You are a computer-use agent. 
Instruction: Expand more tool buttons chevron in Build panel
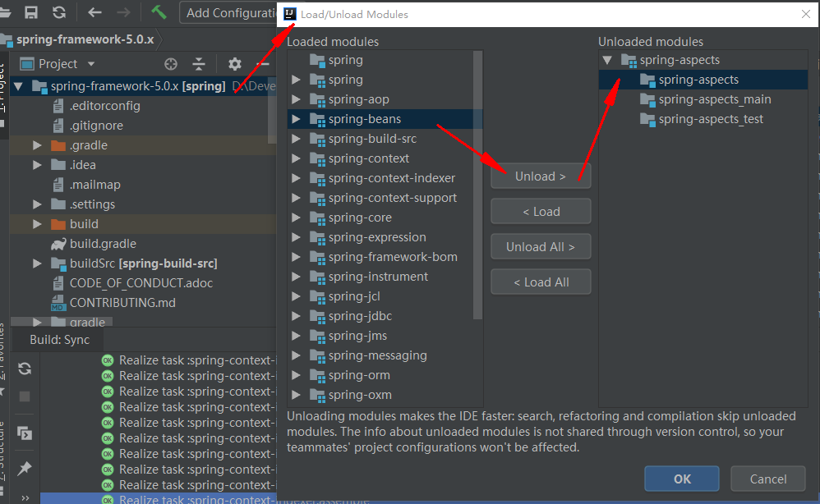(x=25, y=497)
